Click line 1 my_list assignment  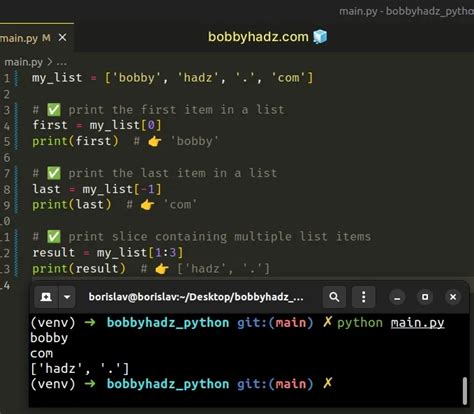(173, 78)
